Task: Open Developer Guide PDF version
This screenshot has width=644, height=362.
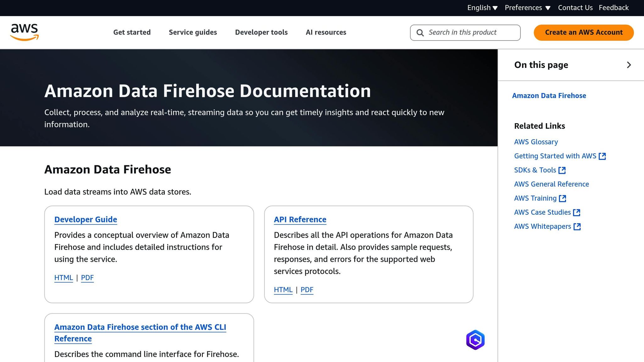Action: [87, 278]
